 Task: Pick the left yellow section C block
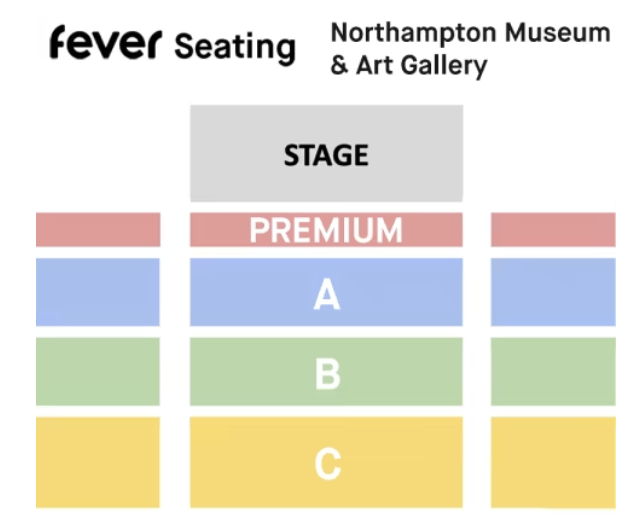point(98,462)
